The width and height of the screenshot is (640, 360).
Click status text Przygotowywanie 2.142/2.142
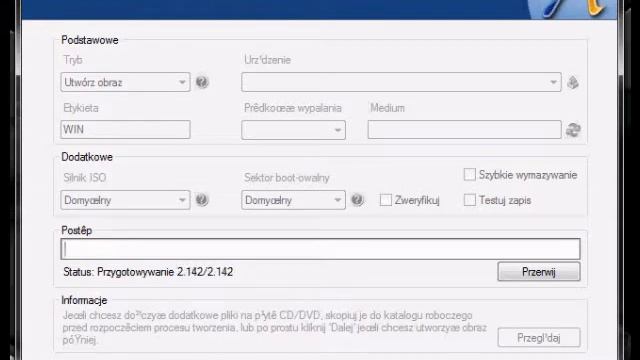[165, 272]
